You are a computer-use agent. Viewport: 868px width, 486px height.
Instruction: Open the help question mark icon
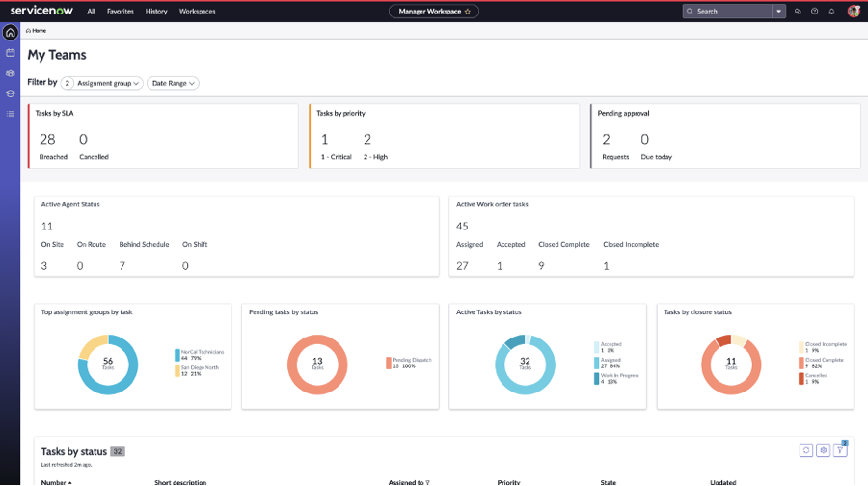point(814,11)
